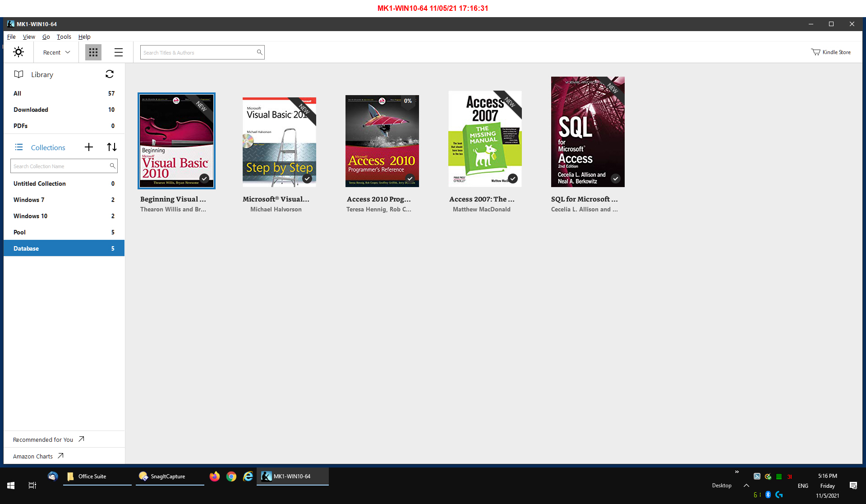Open the File menu

click(x=11, y=37)
